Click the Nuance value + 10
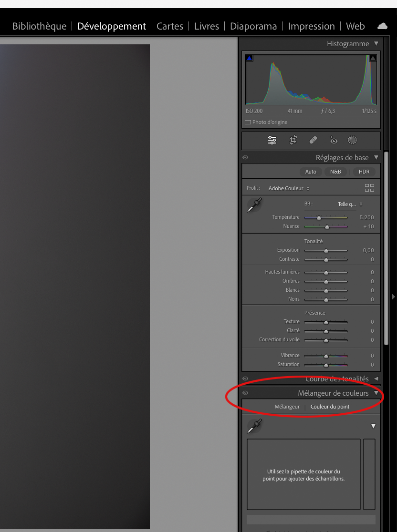Viewport: 397px width, 532px height. (x=368, y=226)
